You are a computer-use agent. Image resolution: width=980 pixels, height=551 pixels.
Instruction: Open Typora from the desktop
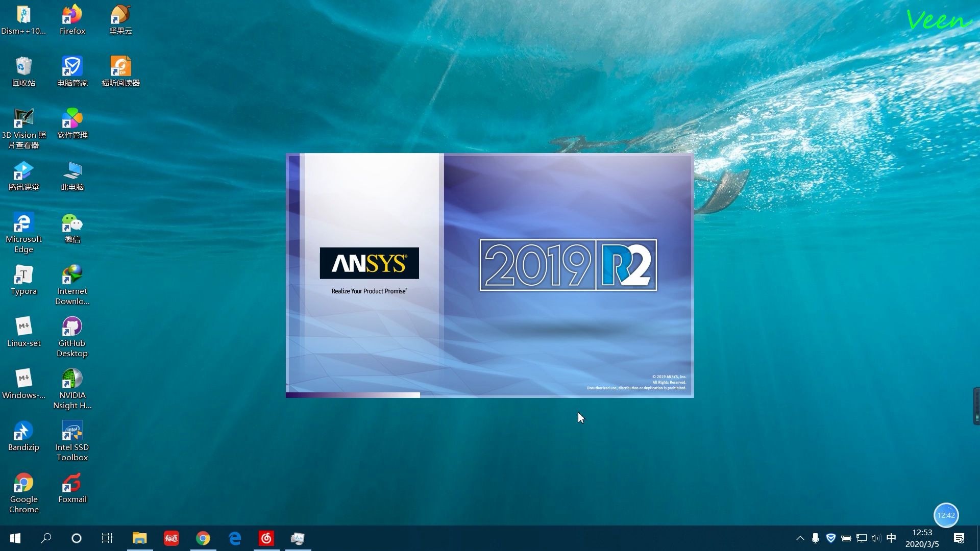pos(23,274)
